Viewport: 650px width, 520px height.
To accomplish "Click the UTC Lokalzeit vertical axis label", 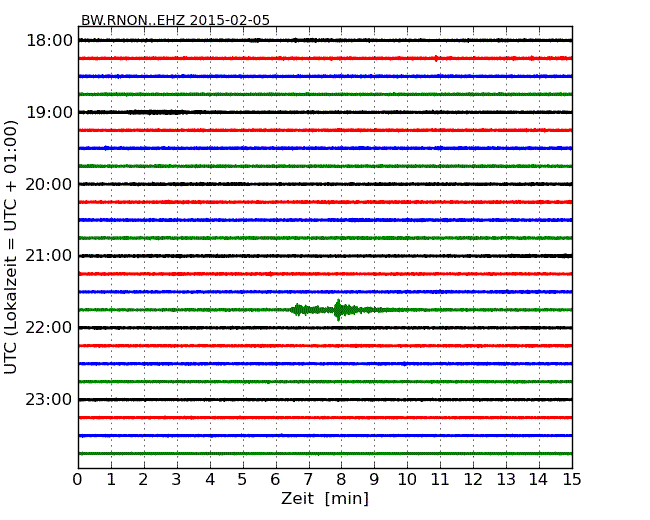I will 11,247.
